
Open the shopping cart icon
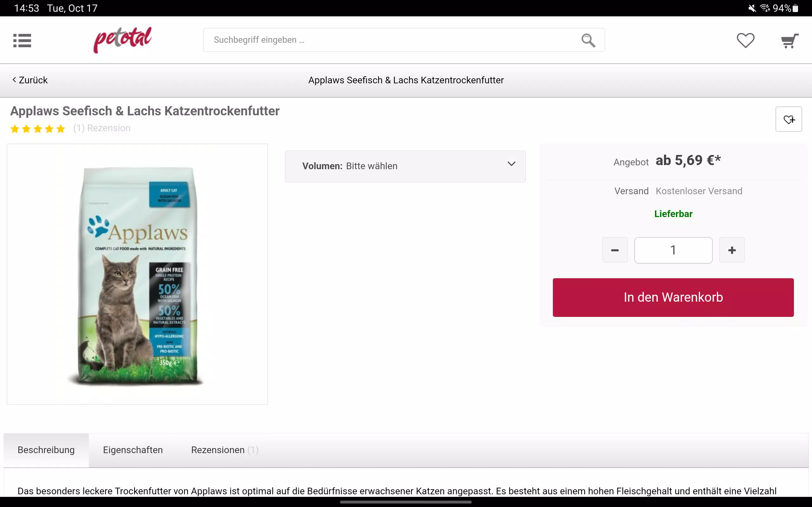pyautogui.click(x=789, y=41)
